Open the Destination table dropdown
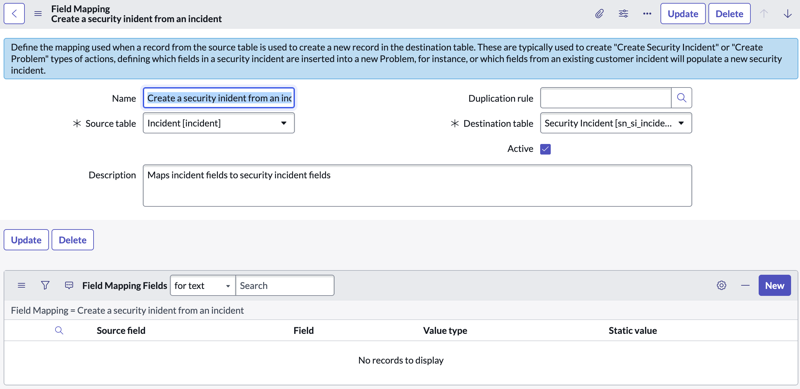The image size is (800, 389). pos(616,124)
